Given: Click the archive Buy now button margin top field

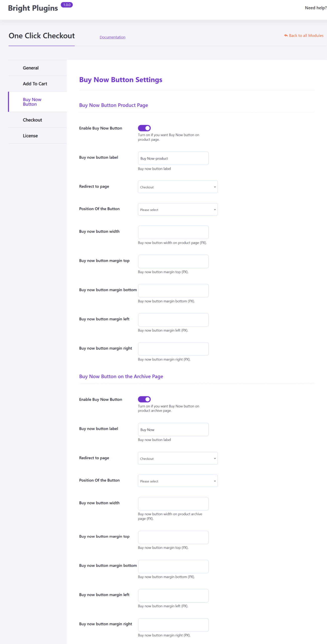Looking at the screenshot, I should coord(173,537).
